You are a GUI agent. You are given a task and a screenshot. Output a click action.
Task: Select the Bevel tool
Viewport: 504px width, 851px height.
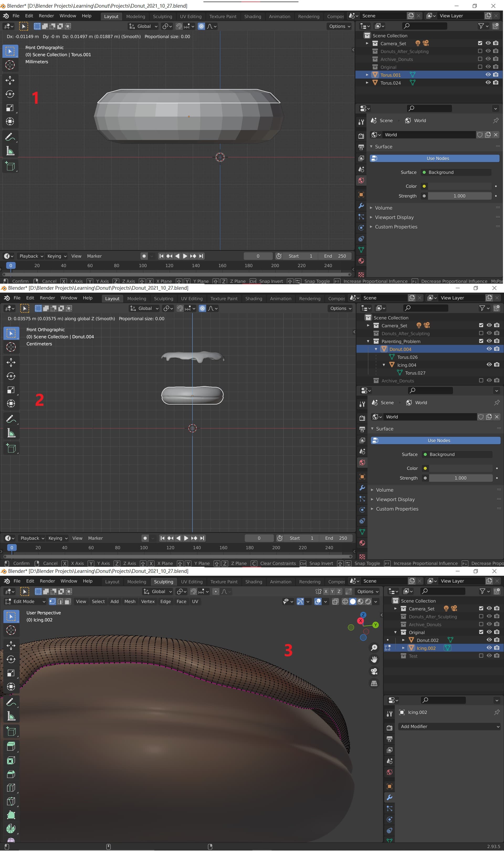(11, 774)
